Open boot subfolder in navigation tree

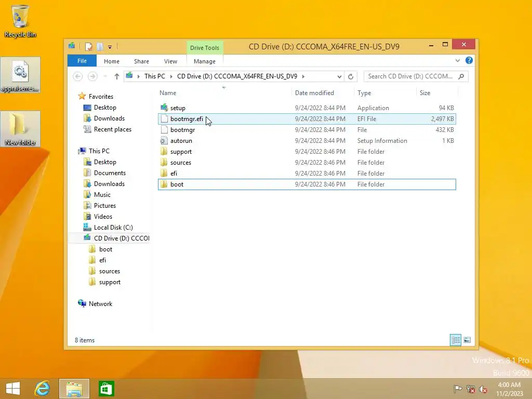tap(105, 249)
